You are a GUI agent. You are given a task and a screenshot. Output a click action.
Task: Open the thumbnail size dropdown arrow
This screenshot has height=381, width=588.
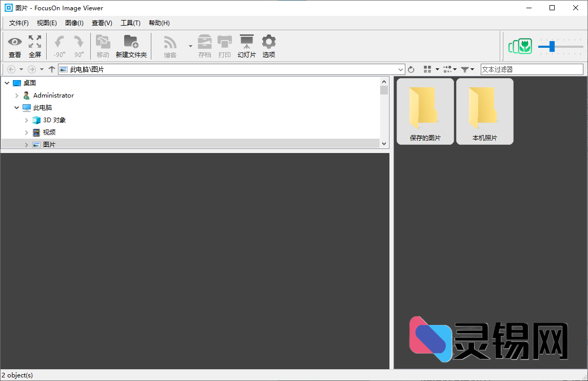tap(454, 69)
